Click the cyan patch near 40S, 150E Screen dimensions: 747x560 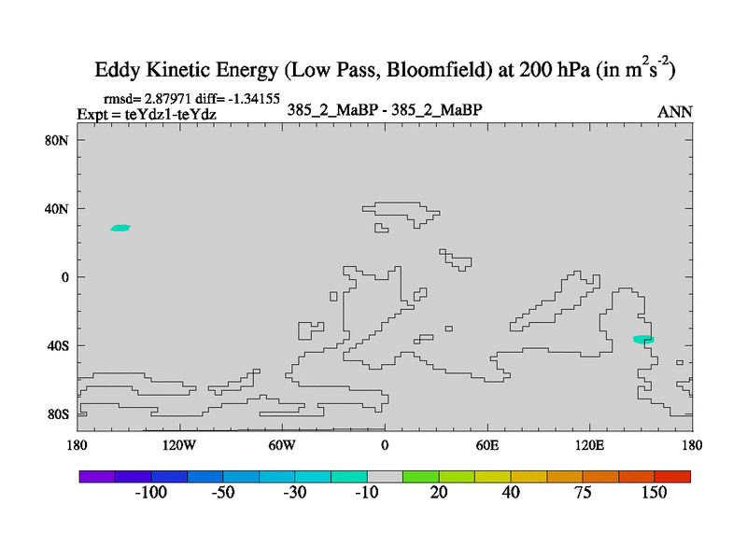tap(643, 339)
